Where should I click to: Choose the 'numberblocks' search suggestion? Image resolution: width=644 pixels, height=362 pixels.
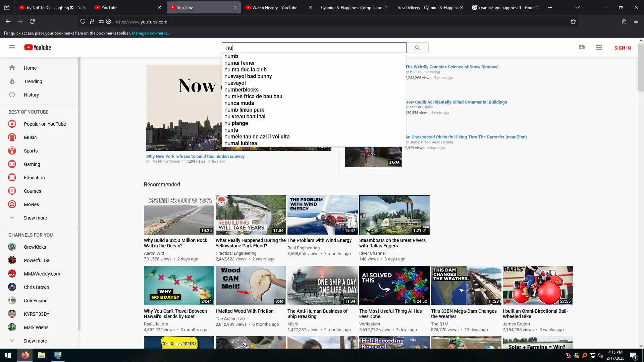[241, 90]
